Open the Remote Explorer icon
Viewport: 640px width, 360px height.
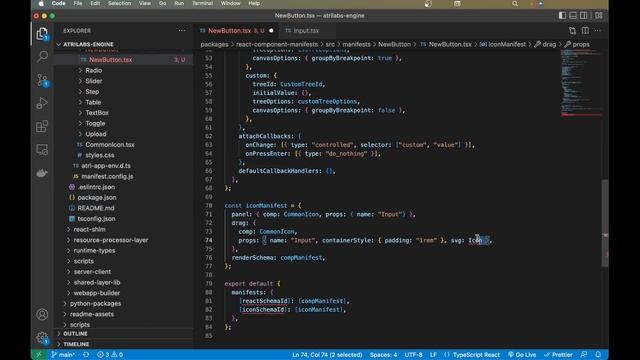pyautogui.click(x=42, y=149)
